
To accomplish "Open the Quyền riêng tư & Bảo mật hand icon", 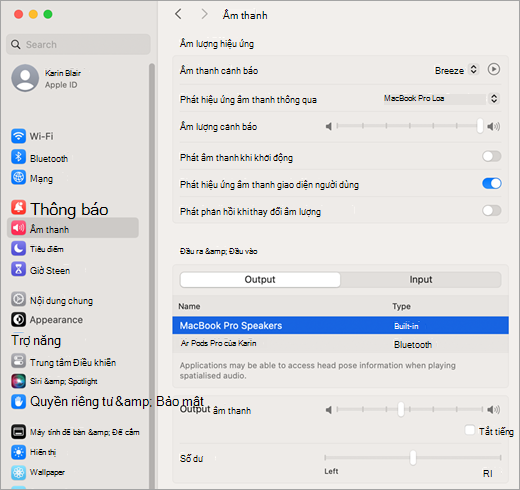I will (x=18, y=402).
